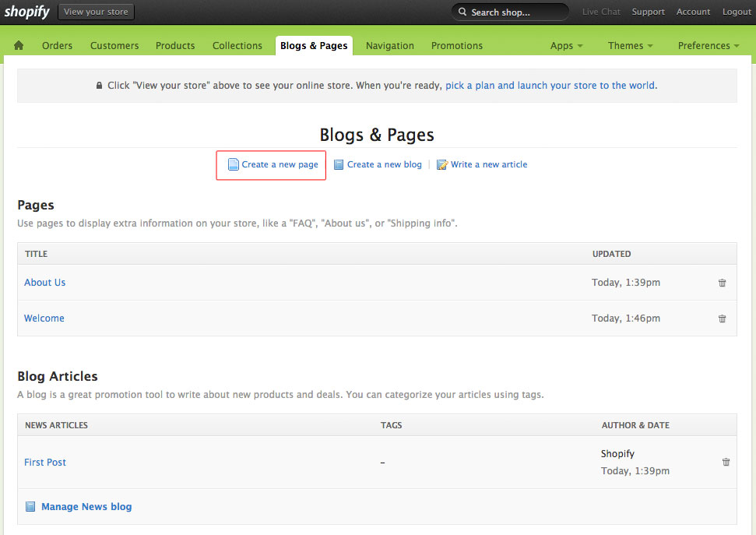The image size is (756, 535).
Task: Delete the About Us page via trash icon
Action: coord(722,283)
